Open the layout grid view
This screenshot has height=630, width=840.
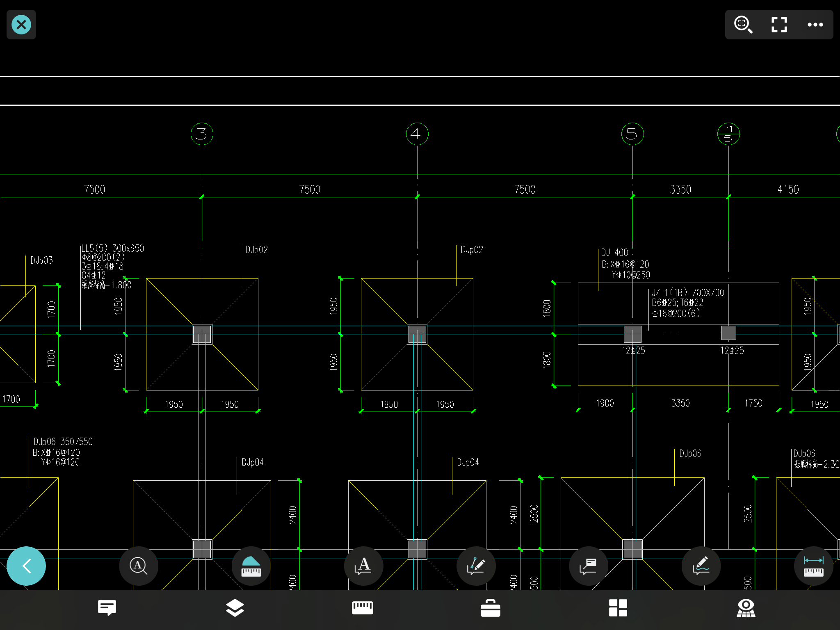click(618, 608)
